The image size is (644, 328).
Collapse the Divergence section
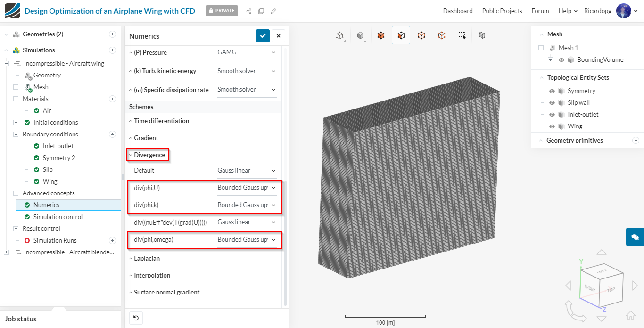(x=147, y=155)
